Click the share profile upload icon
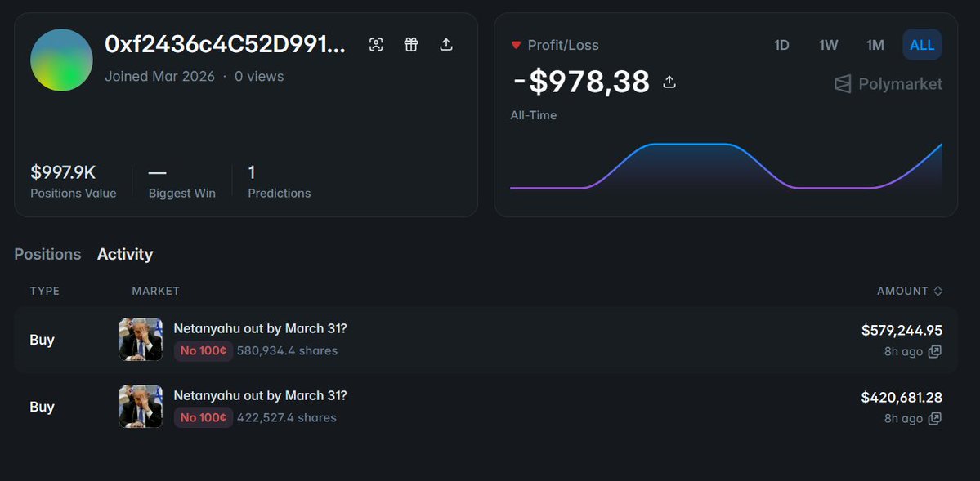Image resolution: width=980 pixels, height=481 pixels. pos(445,44)
